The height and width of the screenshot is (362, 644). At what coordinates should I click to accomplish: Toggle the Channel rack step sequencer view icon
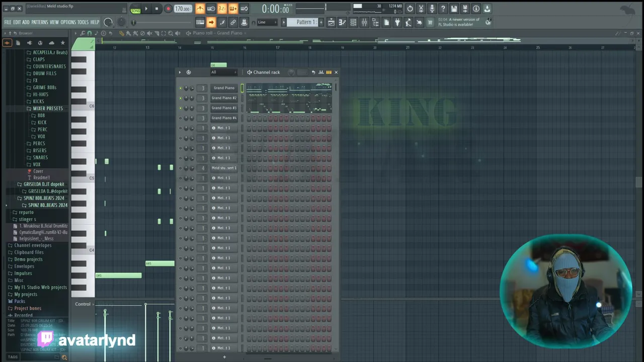(329, 72)
